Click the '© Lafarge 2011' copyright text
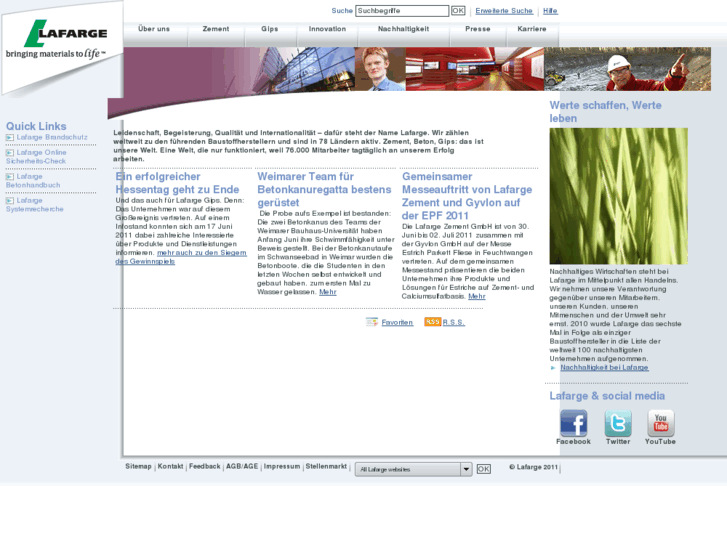This screenshot has height=545, width=727. pyautogui.click(x=533, y=467)
